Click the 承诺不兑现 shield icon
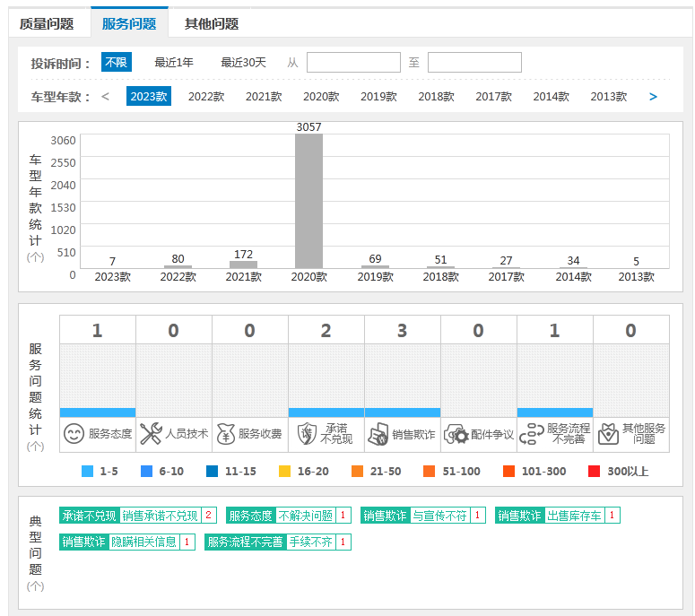695x616 pixels. (307, 434)
